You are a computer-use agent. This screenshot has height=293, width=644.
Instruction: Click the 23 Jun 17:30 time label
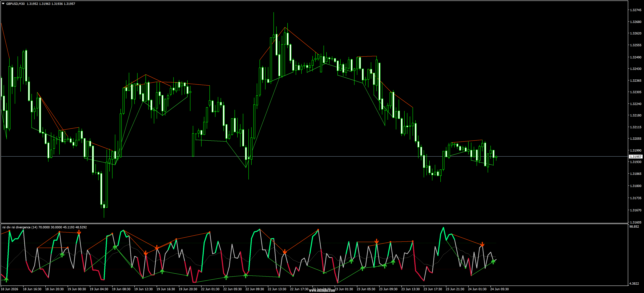coord(433,289)
